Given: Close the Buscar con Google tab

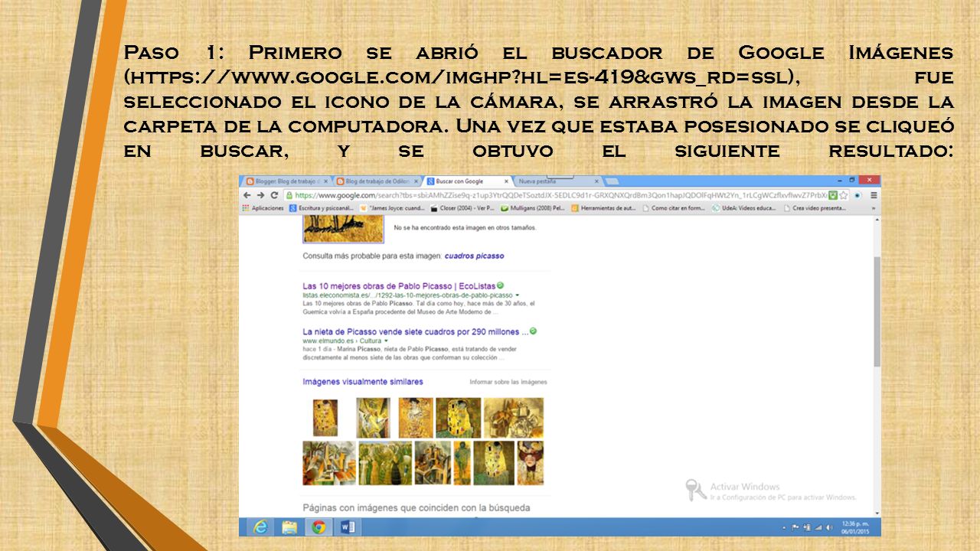Looking at the screenshot, I should pos(506,181).
